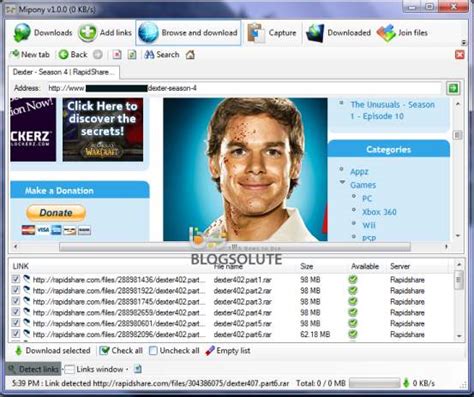474x397 pixels.
Task: Click the yellow Donate button
Action: point(56,213)
